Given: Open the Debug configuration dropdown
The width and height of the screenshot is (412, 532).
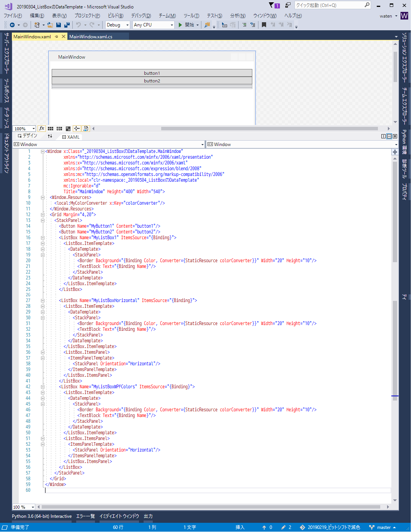Looking at the screenshot, I should coord(118,25).
